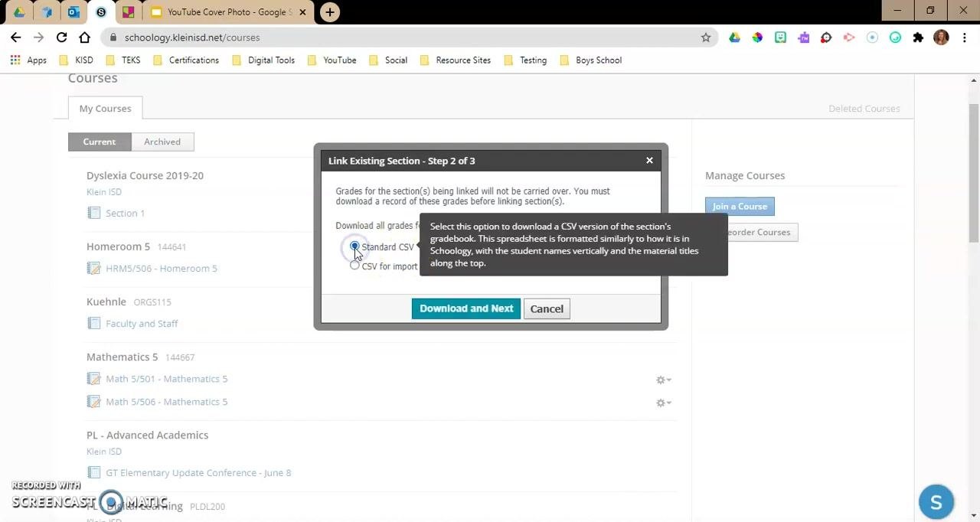Open the Google Drive extension icon
Screen dimensions: 980x522
[734, 37]
